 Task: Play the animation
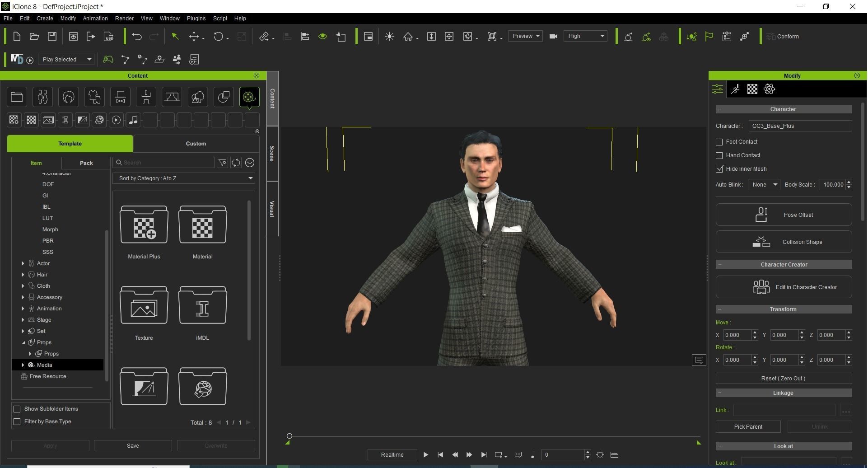pos(425,455)
